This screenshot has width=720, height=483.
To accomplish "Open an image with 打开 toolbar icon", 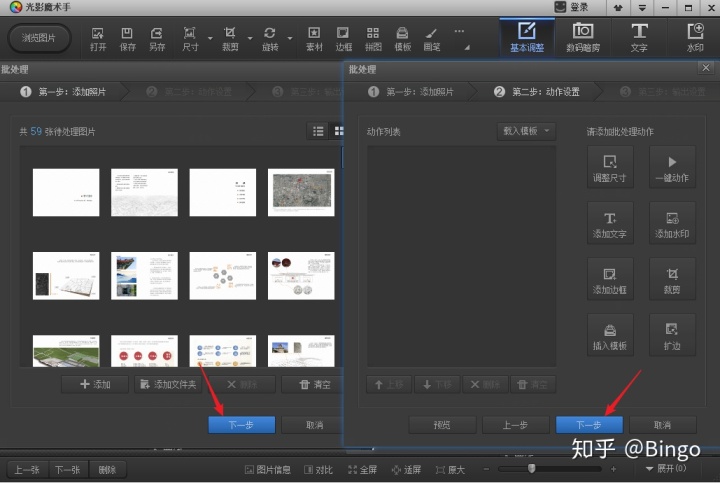I will (98, 39).
